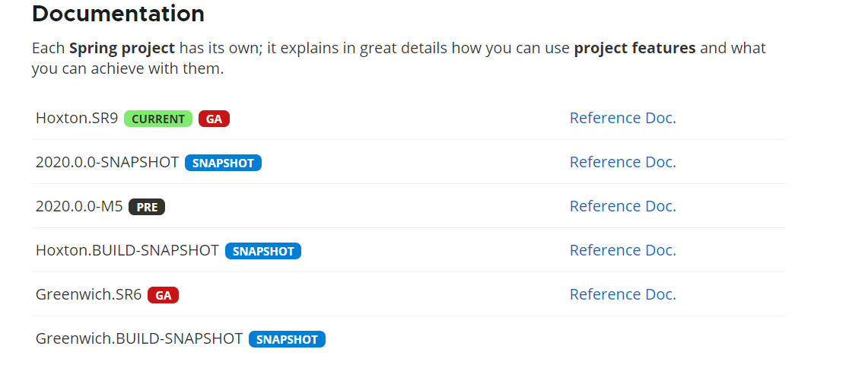Open Reference Doc. for 2020.0.0-M5
Screen dimensions: 868x365
(x=622, y=206)
